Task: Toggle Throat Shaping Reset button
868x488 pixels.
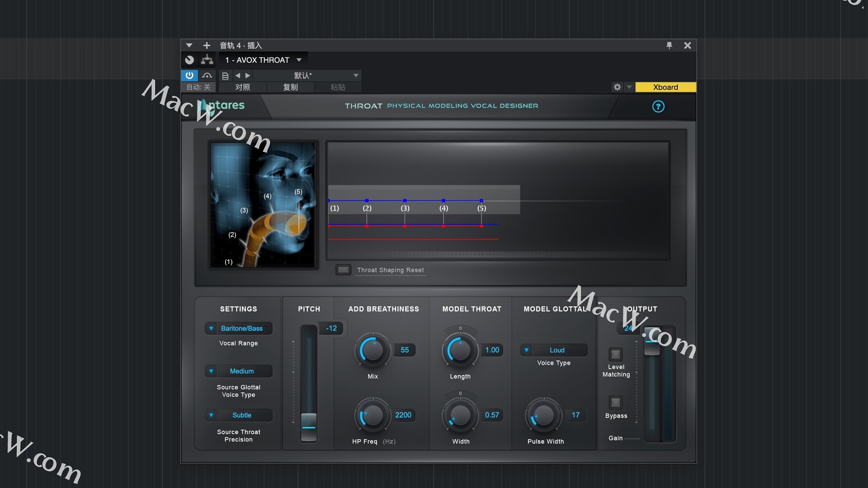Action: click(x=343, y=270)
